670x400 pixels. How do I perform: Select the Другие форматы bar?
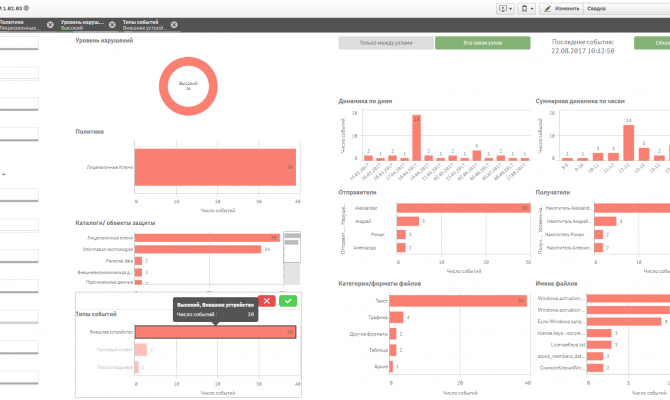point(393,334)
